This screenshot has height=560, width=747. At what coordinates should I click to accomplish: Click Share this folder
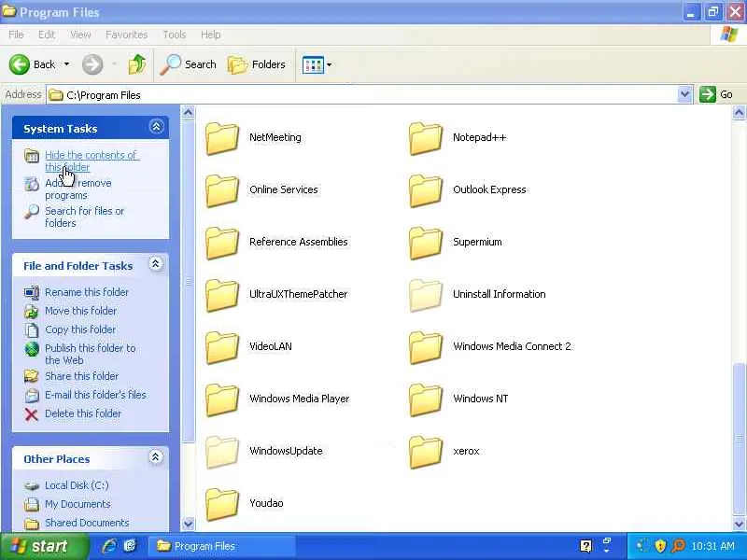(81, 376)
